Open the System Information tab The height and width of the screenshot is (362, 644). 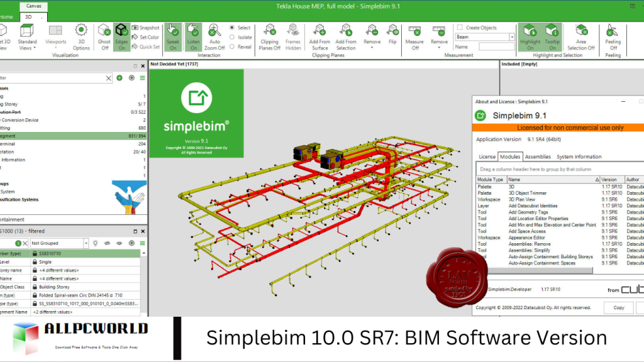[579, 156]
